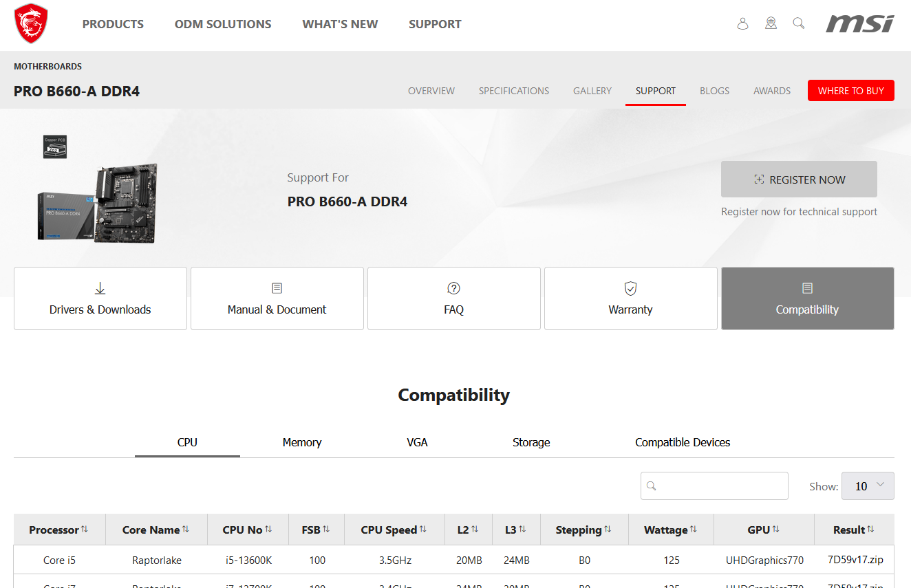Screen dimensions: 911x588
Task: Open the PRODUCTS menu
Action: (113, 24)
